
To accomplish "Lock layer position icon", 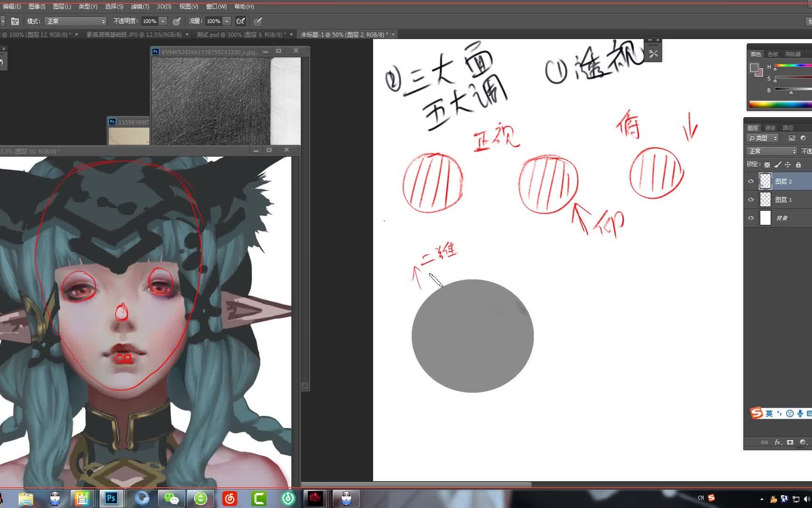I will pos(788,165).
